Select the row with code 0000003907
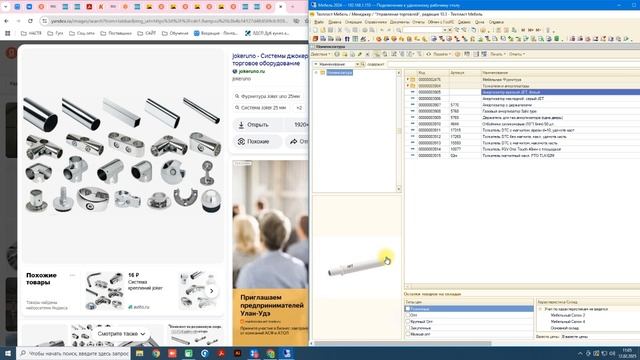 (522, 105)
